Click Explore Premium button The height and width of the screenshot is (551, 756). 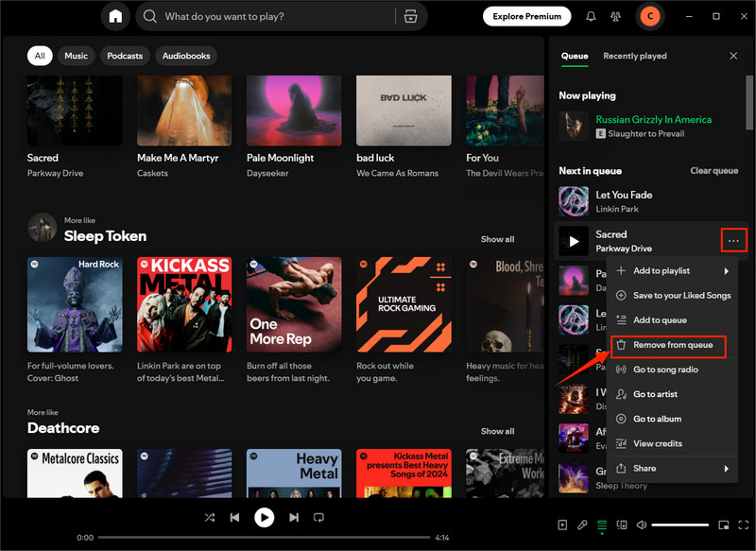pos(527,16)
